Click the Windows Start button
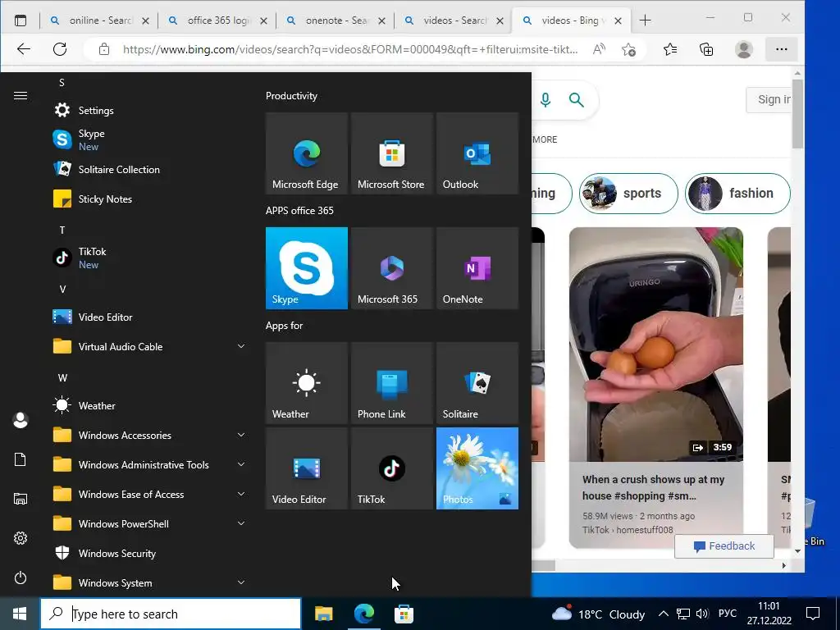The image size is (840, 630). point(20,614)
